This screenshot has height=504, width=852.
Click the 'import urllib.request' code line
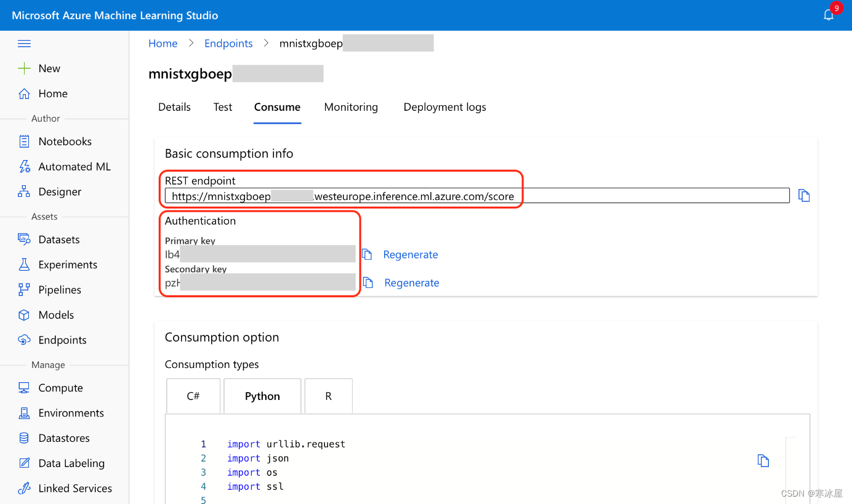click(286, 444)
